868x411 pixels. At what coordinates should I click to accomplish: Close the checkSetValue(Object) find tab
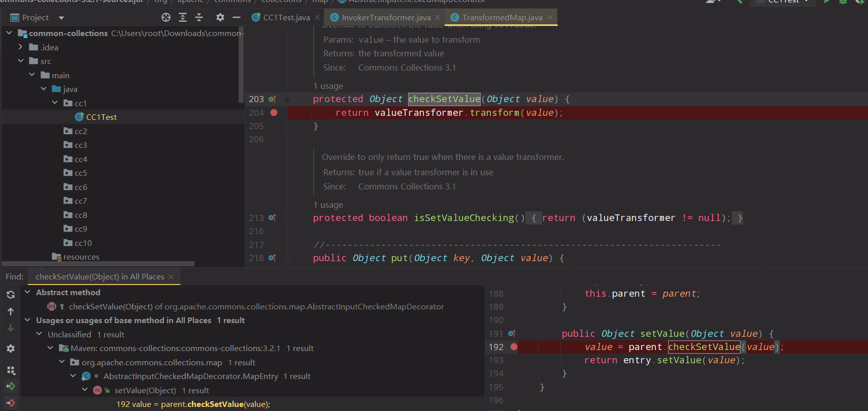[x=171, y=277]
